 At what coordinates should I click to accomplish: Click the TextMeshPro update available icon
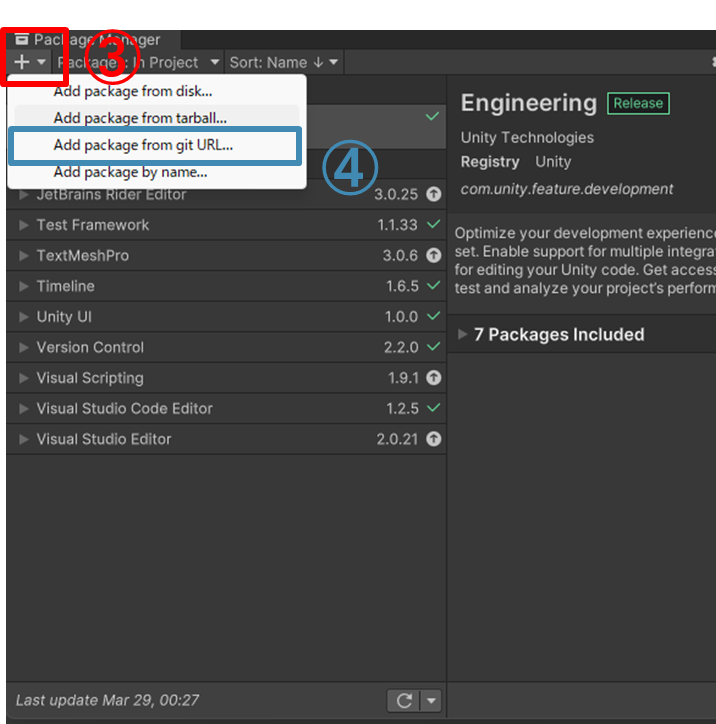coord(433,255)
